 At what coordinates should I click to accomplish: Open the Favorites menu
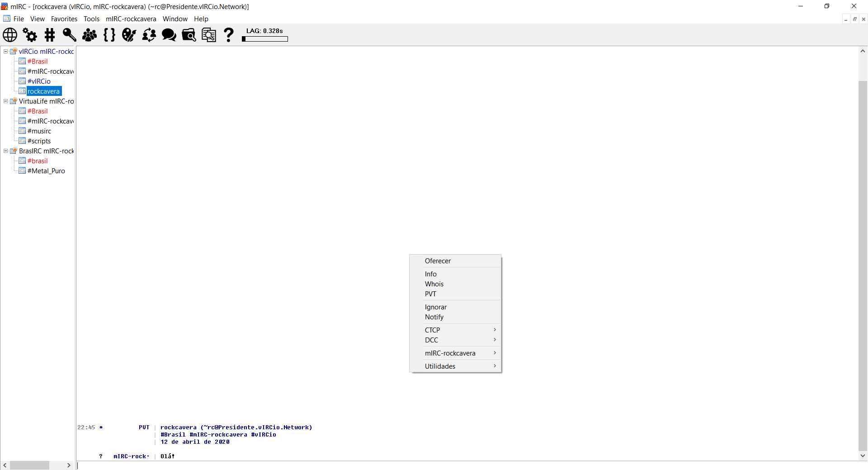pyautogui.click(x=64, y=19)
